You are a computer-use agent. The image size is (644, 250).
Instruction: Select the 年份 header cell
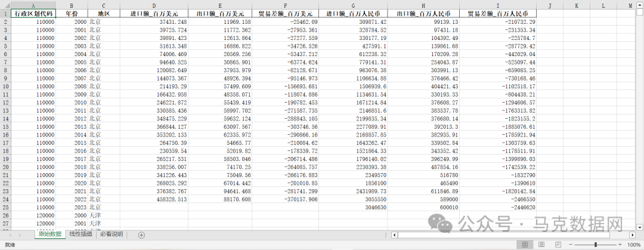pos(72,13)
